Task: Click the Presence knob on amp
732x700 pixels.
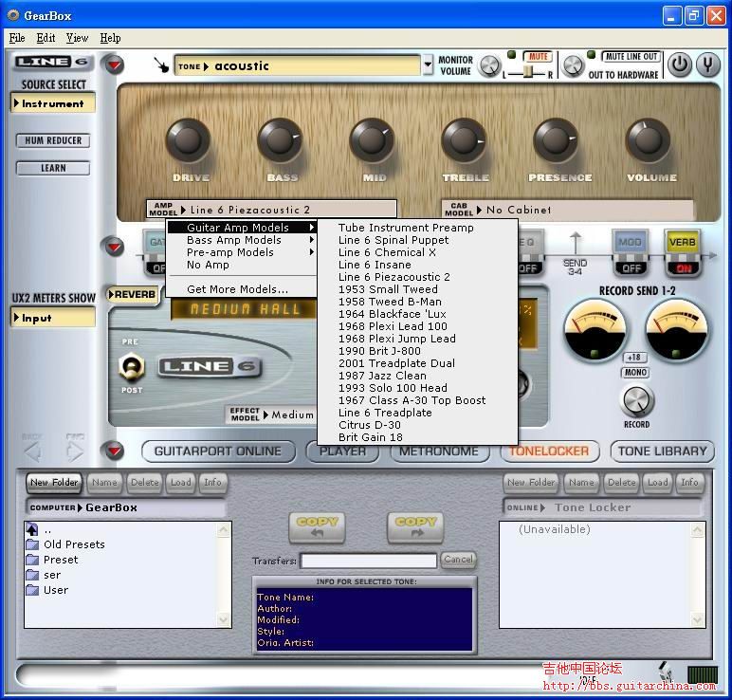Action: point(556,142)
